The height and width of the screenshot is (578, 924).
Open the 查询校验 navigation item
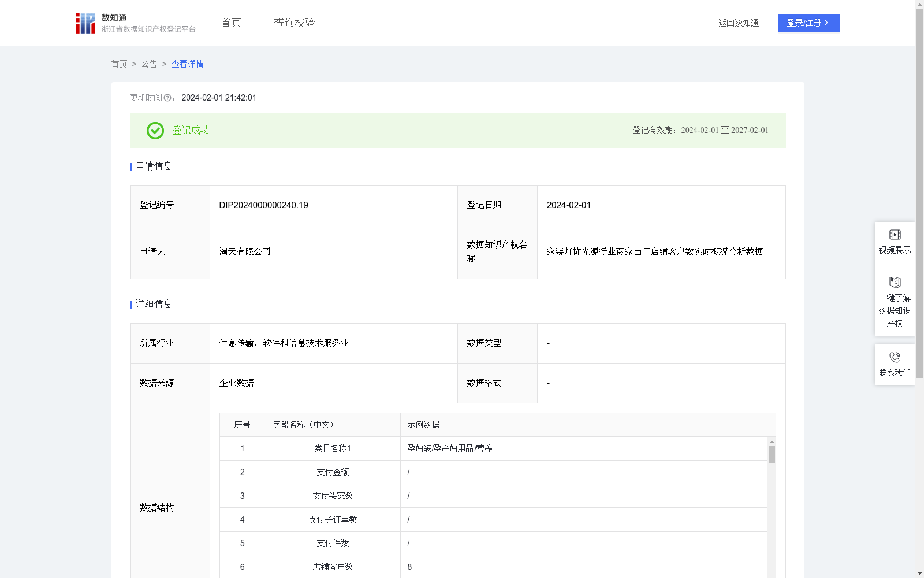pyautogui.click(x=294, y=23)
